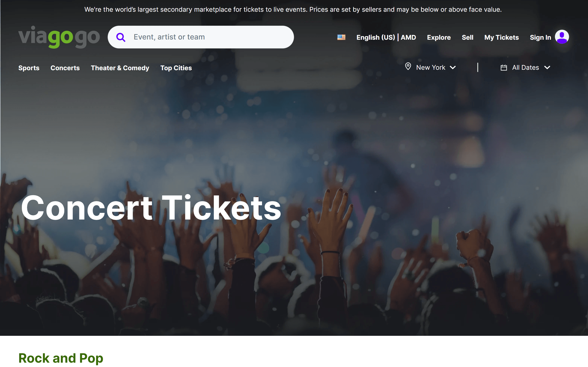Click the viagogo logo
588x367 pixels.
pyautogui.click(x=59, y=37)
